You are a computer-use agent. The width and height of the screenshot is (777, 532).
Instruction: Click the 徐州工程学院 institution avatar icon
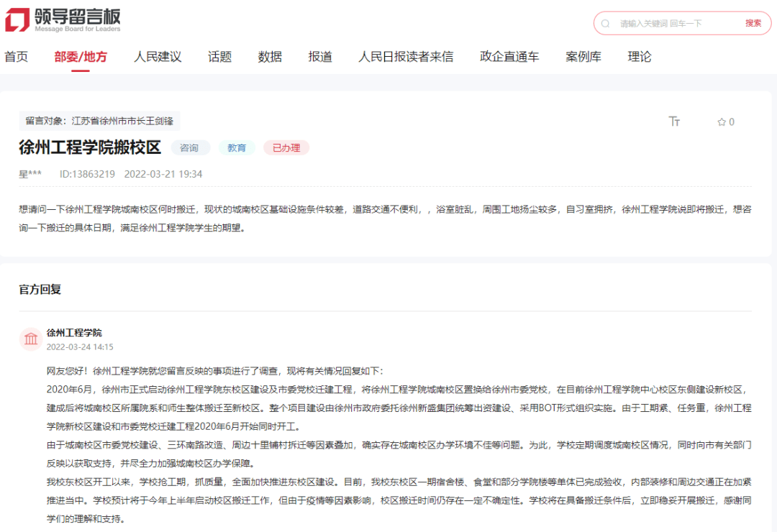[x=31, y=339]
